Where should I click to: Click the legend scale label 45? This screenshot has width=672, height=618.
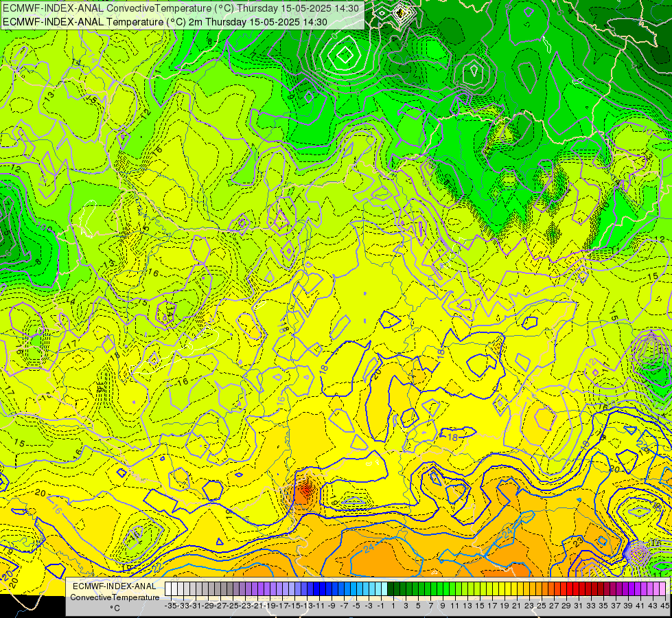tap(664, 606)
